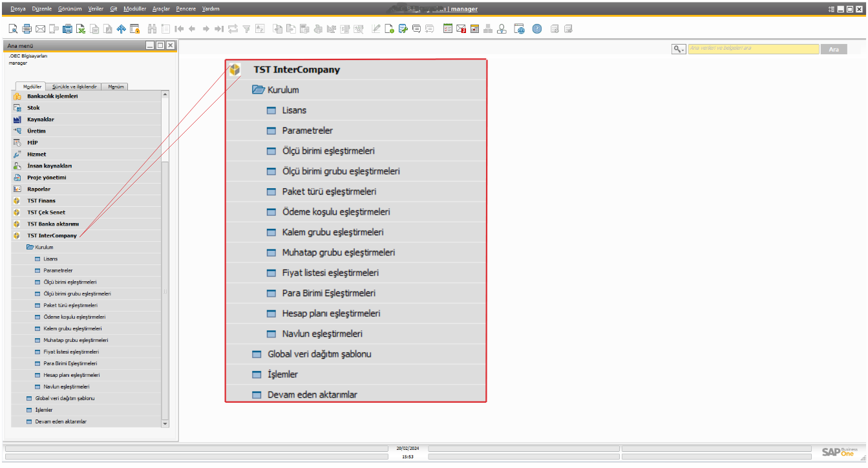Click the main data search input field
Image resolution: width=868 pixels, height=468 pixels.
coord(753,48)
